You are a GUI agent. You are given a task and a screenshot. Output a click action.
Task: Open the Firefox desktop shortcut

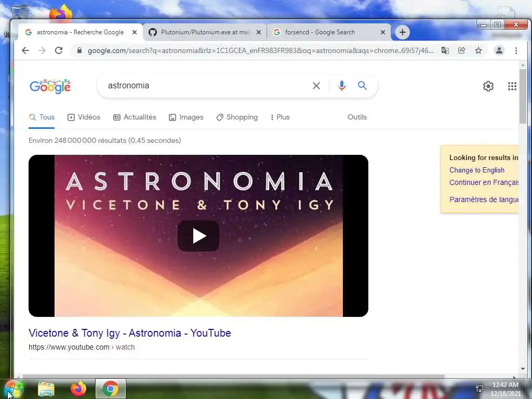[x=61, y=12]
